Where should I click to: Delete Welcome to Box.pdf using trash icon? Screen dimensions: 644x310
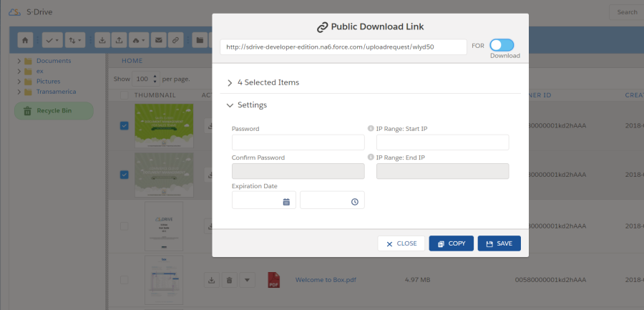pos(229,280)
